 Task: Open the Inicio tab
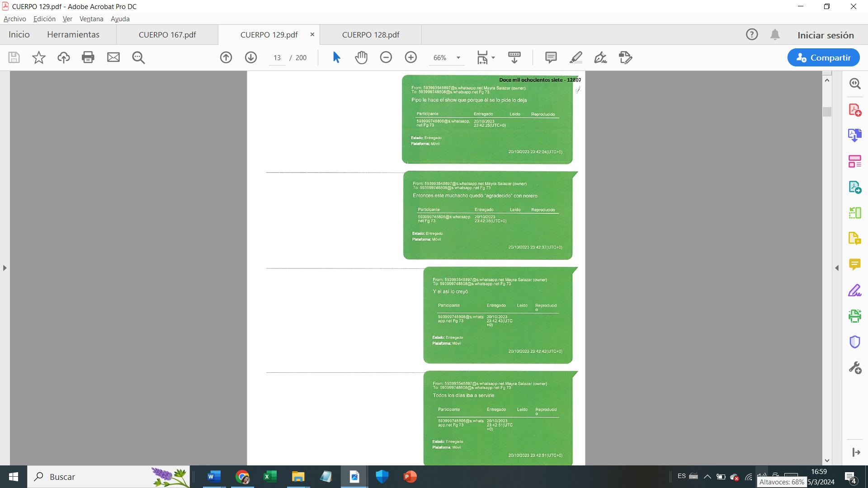(19, 35)
